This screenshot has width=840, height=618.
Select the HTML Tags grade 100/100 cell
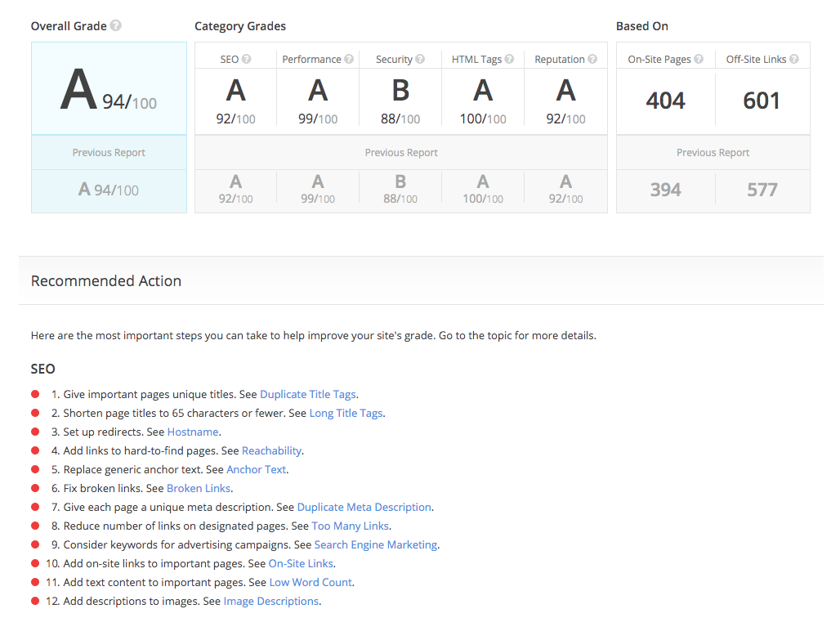pos(483,101)
